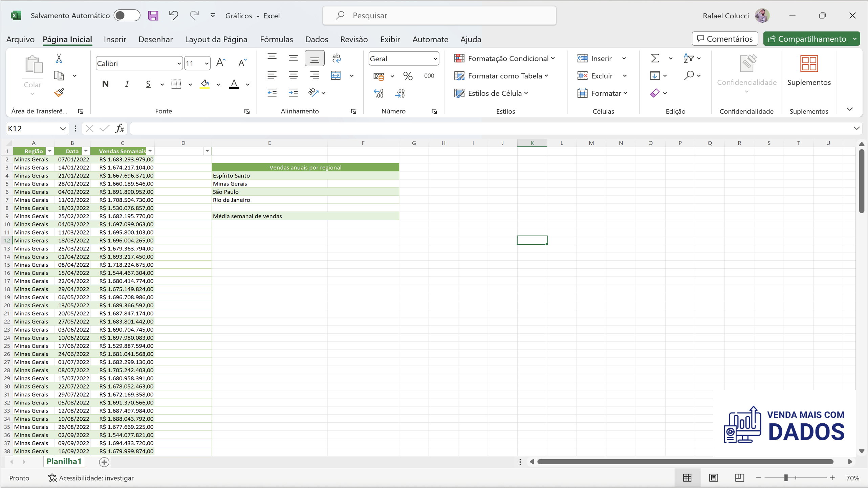
Task: Open the Geral number format dropdown
Action: coord(435,58)
